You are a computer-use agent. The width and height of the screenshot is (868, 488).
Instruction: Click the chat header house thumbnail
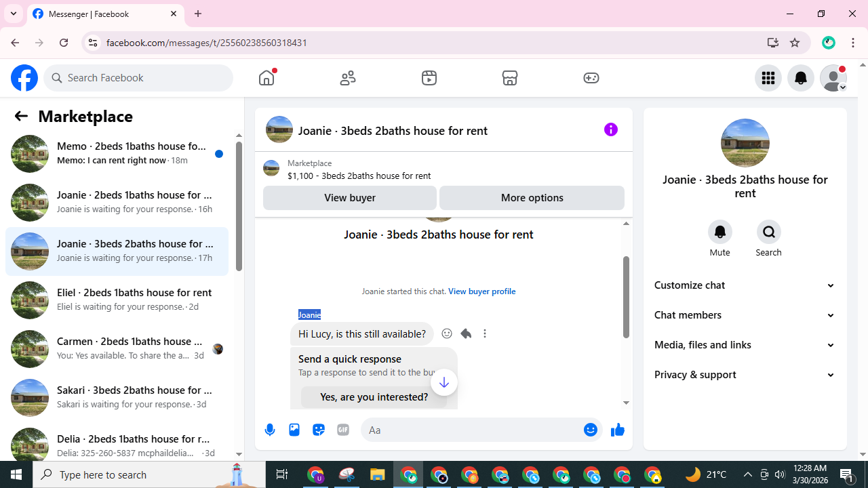[x=279, y=129]
